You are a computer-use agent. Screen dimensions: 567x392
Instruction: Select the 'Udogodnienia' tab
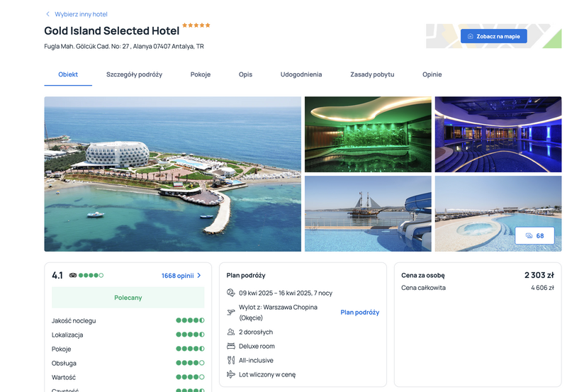point(301,74)
